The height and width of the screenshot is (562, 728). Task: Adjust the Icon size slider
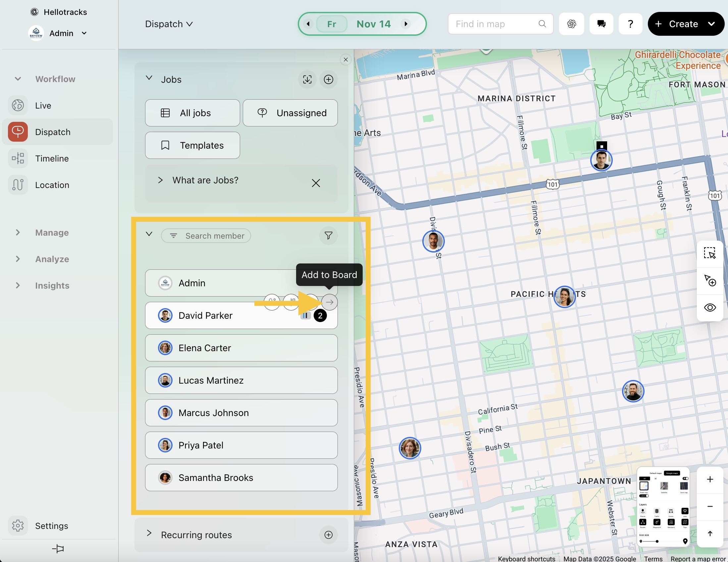coord(657,541)
